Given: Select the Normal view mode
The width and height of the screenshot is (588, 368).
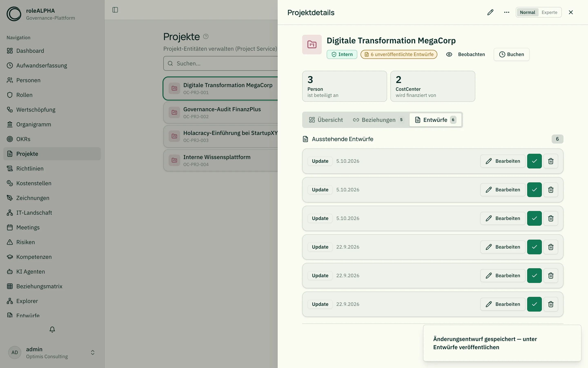Looking at the screenshot, I should pos(528,12).
